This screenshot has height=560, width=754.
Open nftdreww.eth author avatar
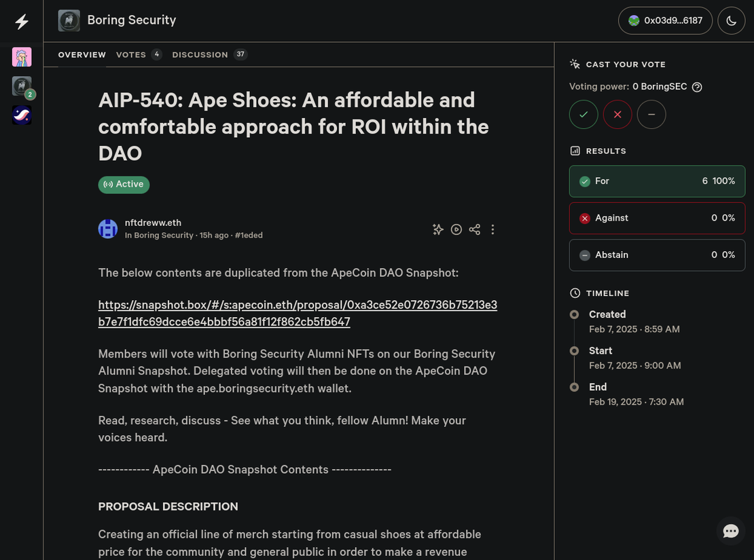(x=108, y=229)
